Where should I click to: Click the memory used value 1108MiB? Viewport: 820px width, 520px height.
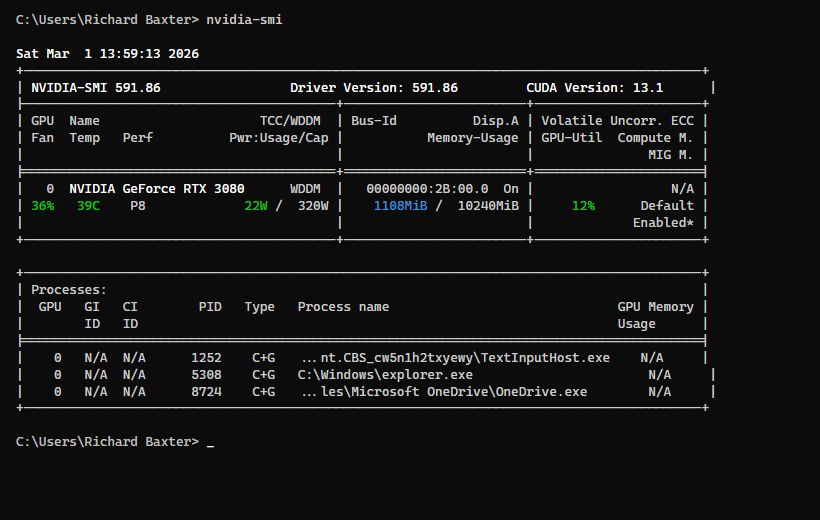coord(401,206)
